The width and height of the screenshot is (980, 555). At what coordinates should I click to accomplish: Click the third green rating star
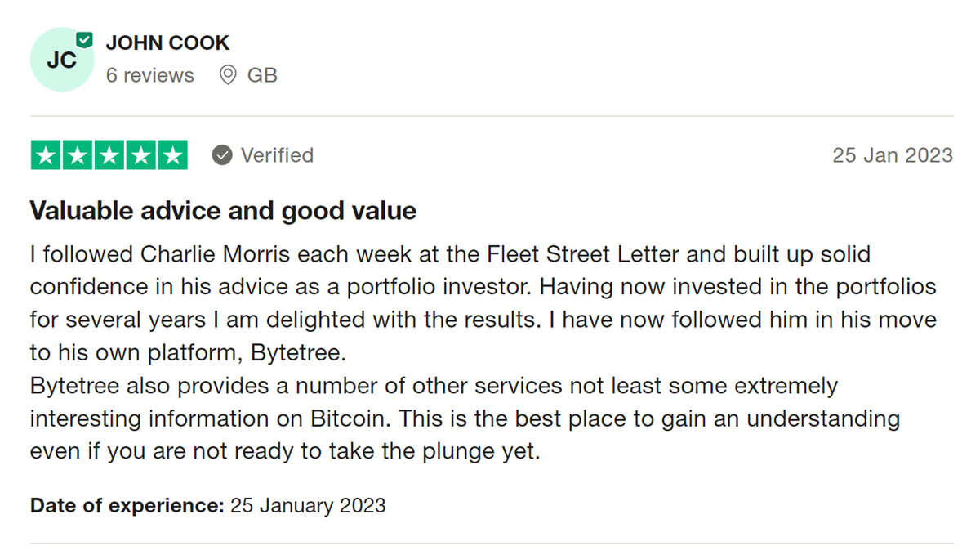point(109,155)
